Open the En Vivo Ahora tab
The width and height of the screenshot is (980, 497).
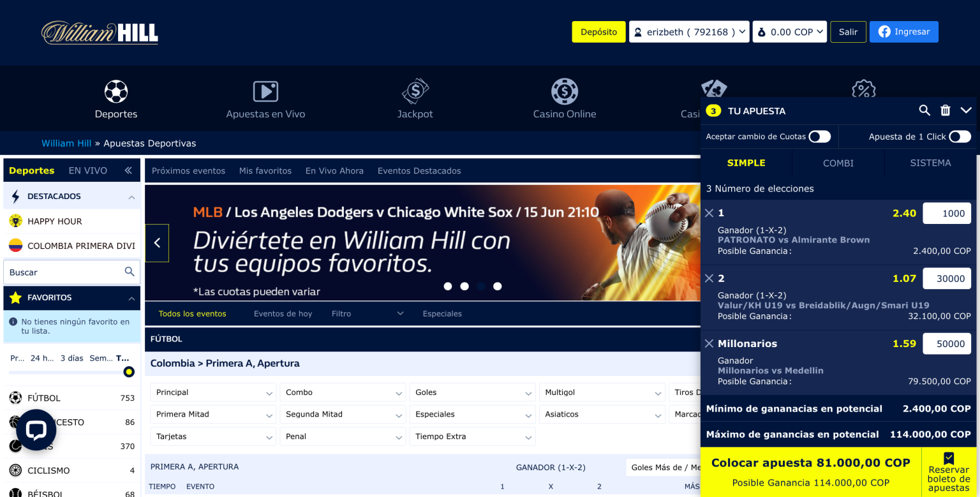[x=334, y=171]
